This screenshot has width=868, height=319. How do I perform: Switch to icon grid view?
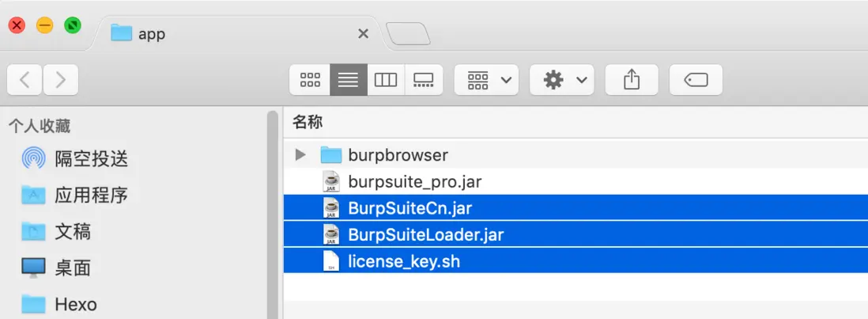310,80
